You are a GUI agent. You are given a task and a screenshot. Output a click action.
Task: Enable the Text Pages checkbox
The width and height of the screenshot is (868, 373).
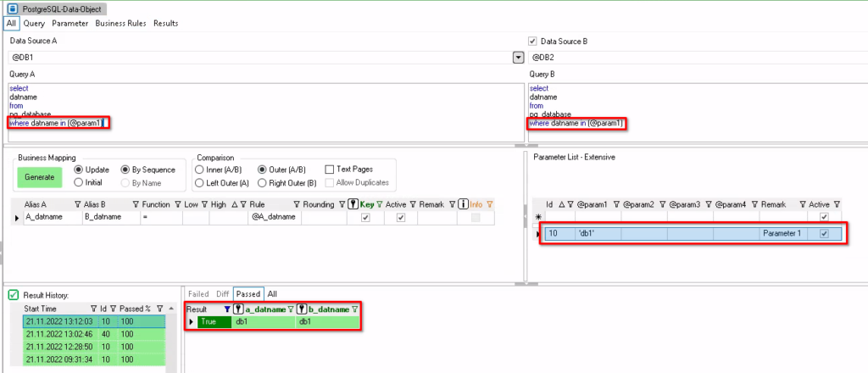click(331, 170)
